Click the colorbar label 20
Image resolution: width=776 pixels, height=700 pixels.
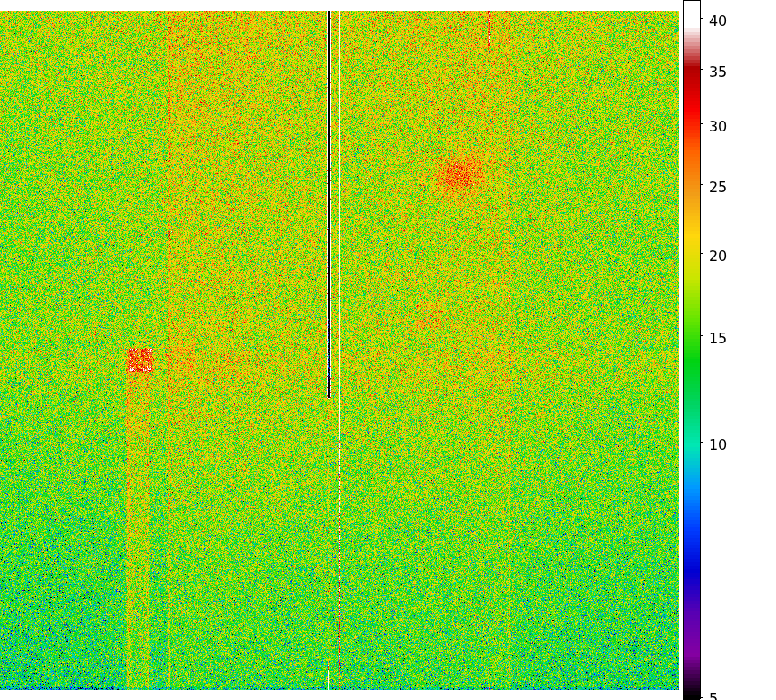[717, 257]
